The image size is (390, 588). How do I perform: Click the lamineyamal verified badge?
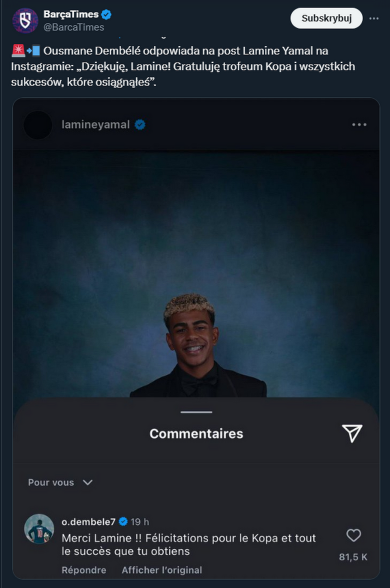point(140,125)
